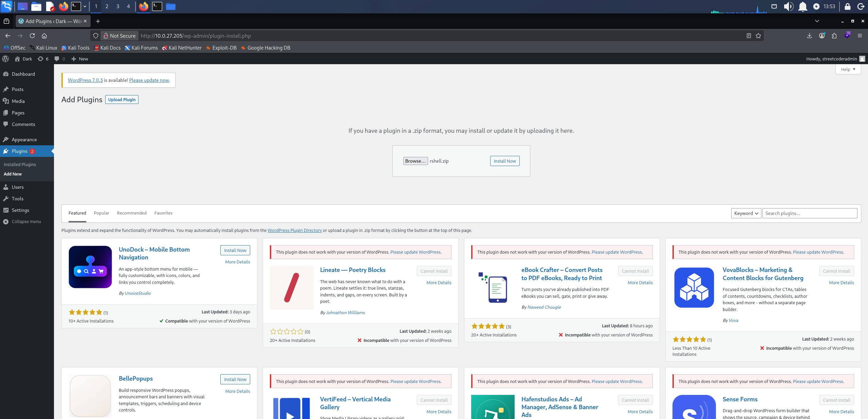Screen dimensions: 868x419
Task: Click the Firefox back arrow
Action: tap(8, 36)
